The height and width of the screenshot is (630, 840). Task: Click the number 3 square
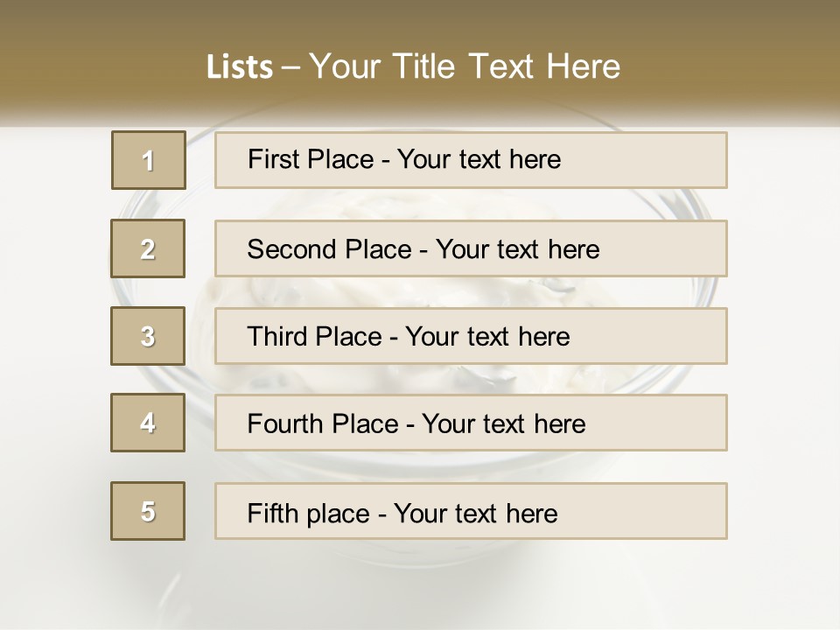click(148, 336)
